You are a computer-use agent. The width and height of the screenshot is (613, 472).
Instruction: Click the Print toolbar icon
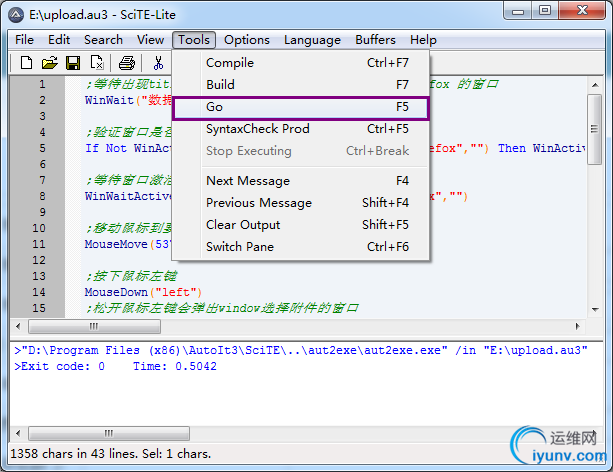pos(127,63)
